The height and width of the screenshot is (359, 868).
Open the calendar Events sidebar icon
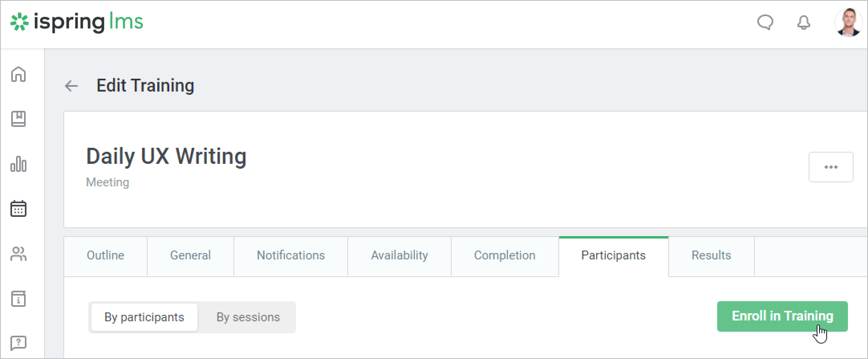click(18, 209)
